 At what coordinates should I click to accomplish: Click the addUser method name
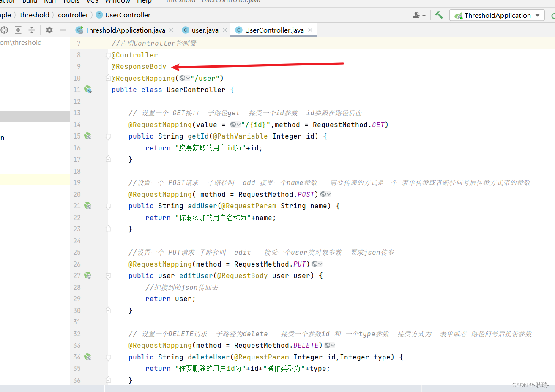[202, 206]
